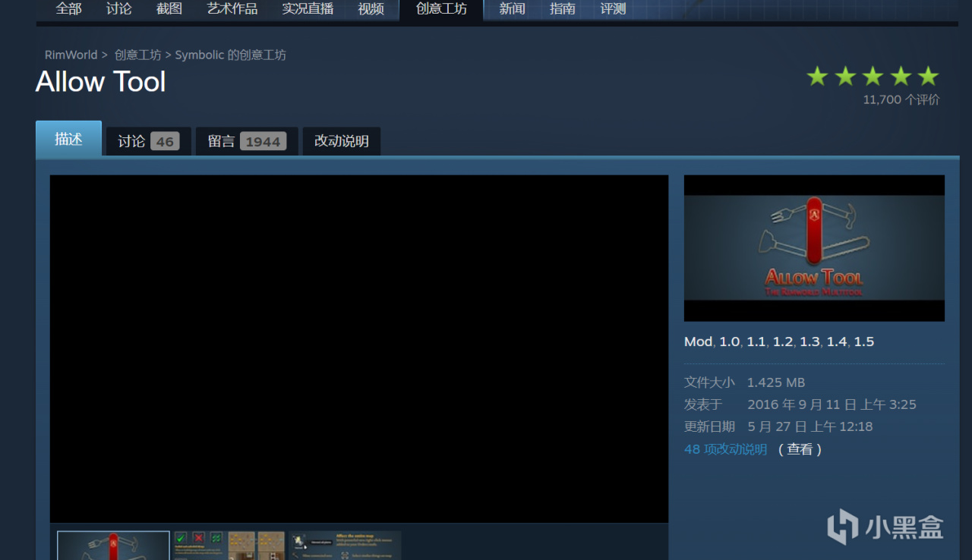Click the 查看 link
972x560 pixels.
click(x=800, y=449)
